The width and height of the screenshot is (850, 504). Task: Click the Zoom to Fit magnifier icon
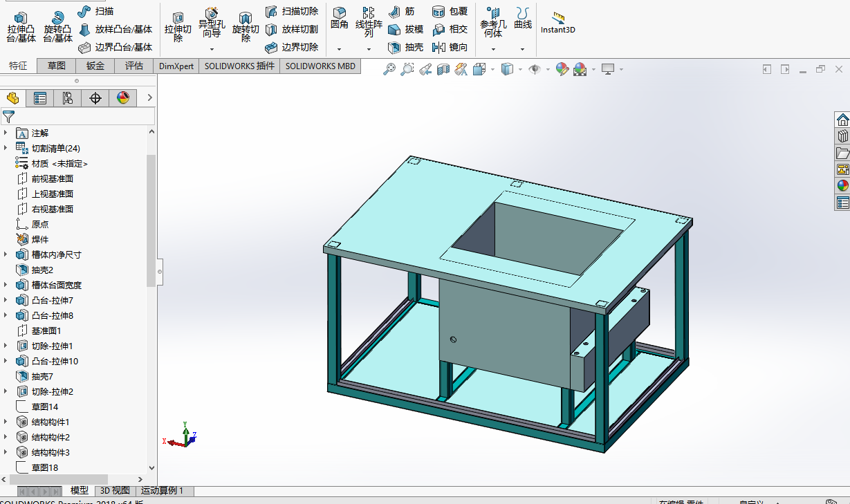[x=389, y=69]
